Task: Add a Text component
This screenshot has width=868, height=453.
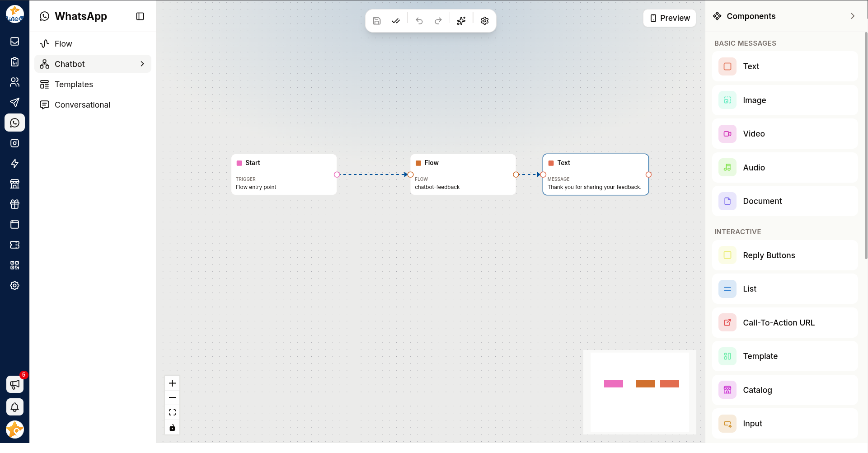Action: click(x=785, y=66)
